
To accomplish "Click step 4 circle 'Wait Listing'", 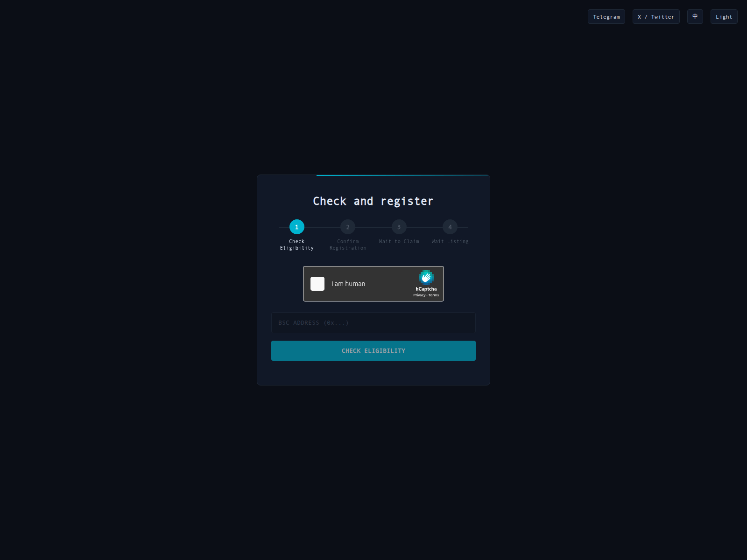I will click(450, 227).
